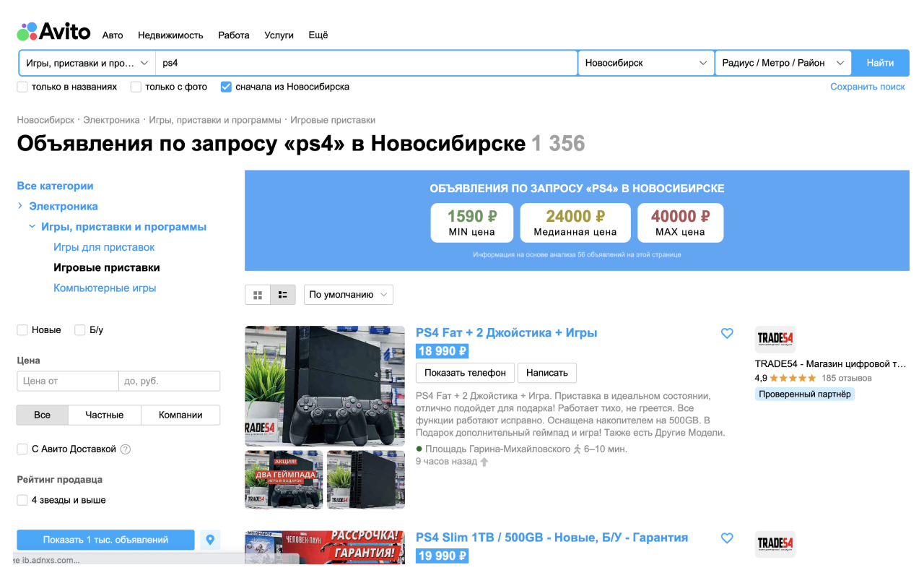Viewport: 924px width, 578px height.
Task: Click breadcrumb 'Игровые приставки'
Action: [333, 120]
